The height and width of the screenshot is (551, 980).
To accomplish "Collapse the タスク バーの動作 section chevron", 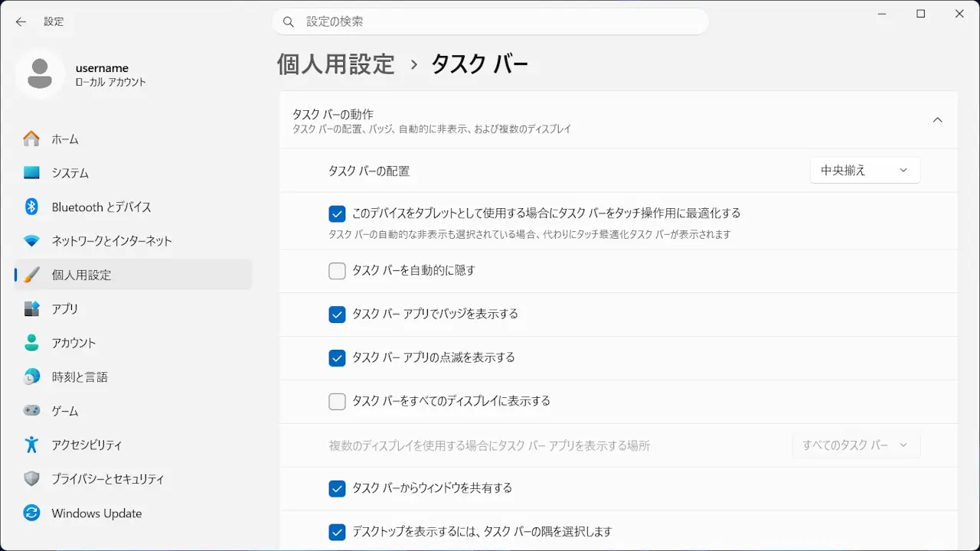I will tap(937, 120).
